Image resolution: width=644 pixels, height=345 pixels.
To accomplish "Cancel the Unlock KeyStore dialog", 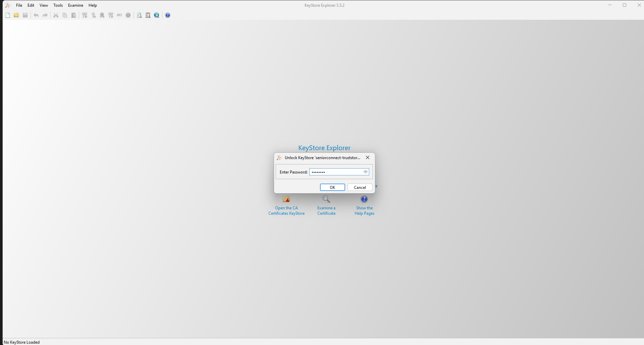I will pos(360,188).
